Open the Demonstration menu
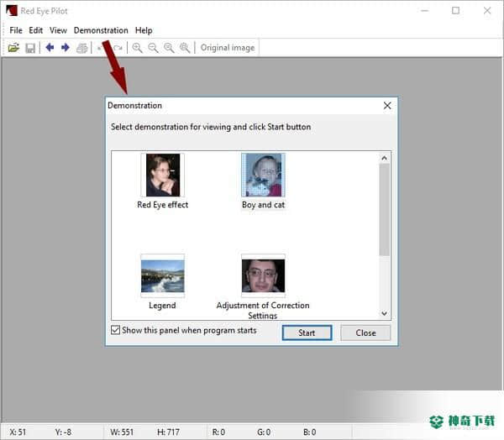The width and height of the screenshot is (504, 440). [x=101, y=30]
